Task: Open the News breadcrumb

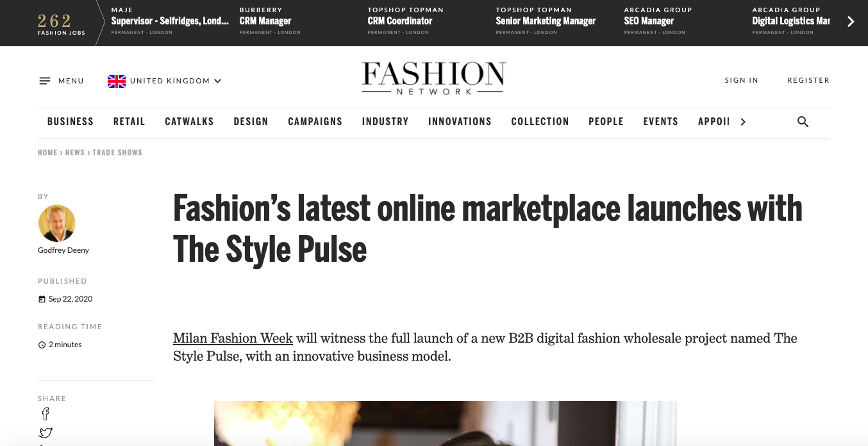Action: click(75, 153)
